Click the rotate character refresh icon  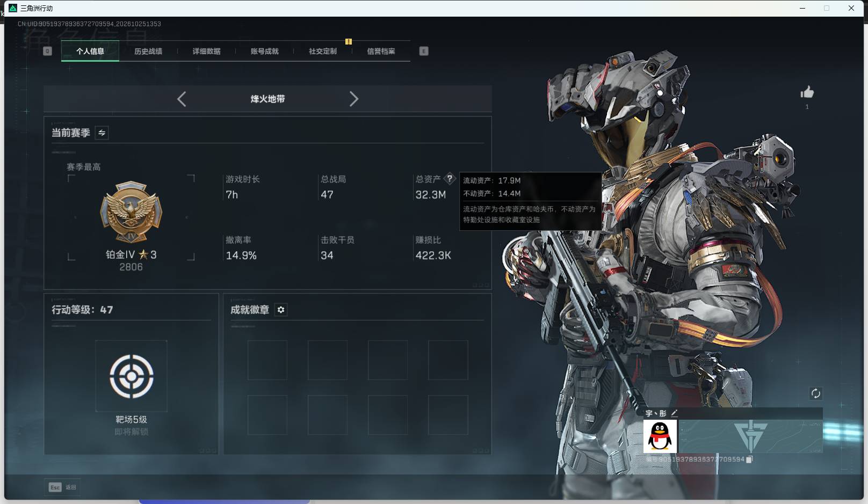[x=815, y=393]
